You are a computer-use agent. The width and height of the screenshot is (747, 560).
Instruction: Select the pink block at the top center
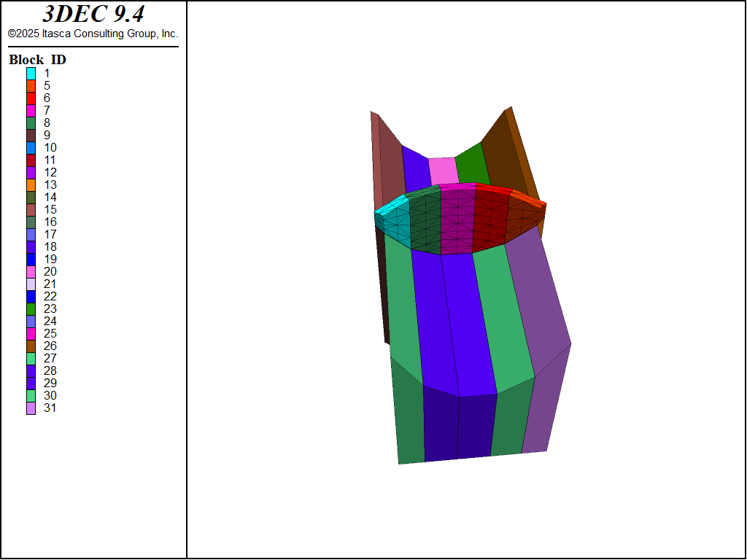tap(443, 171)
